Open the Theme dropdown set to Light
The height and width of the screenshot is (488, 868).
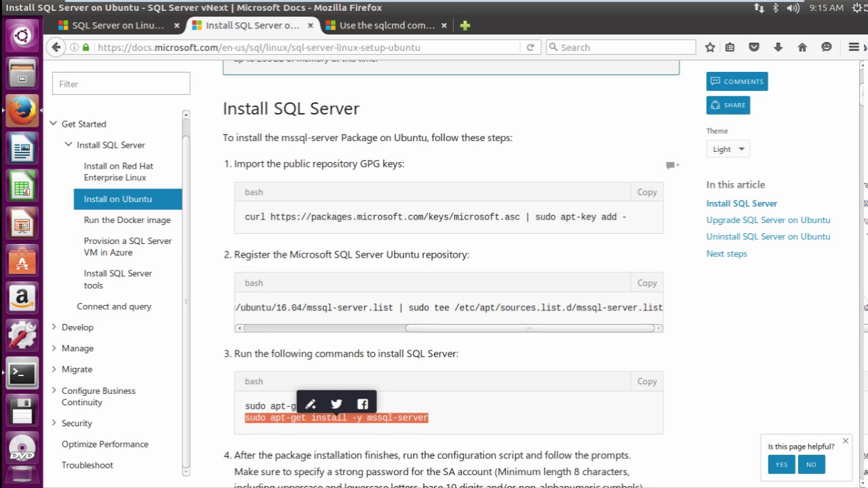tap(728, 149)
